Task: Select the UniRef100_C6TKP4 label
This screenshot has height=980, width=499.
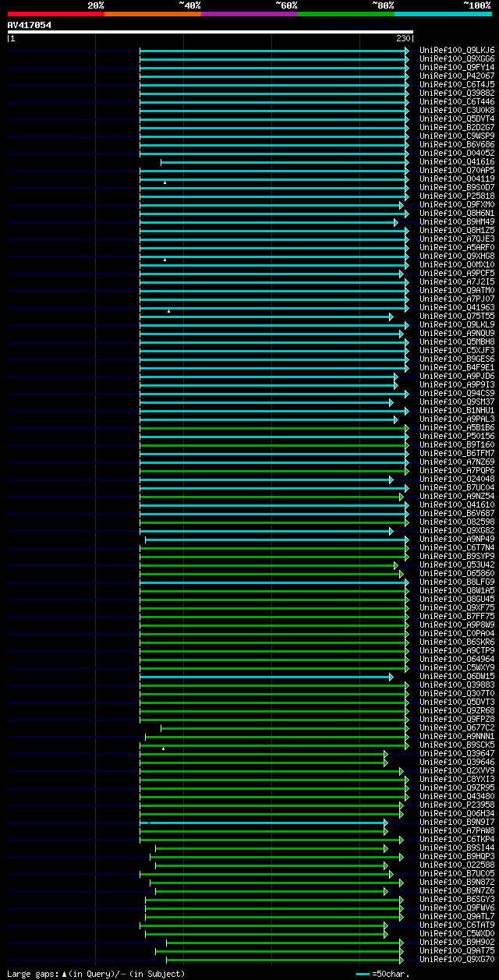Action: (457, 840)
